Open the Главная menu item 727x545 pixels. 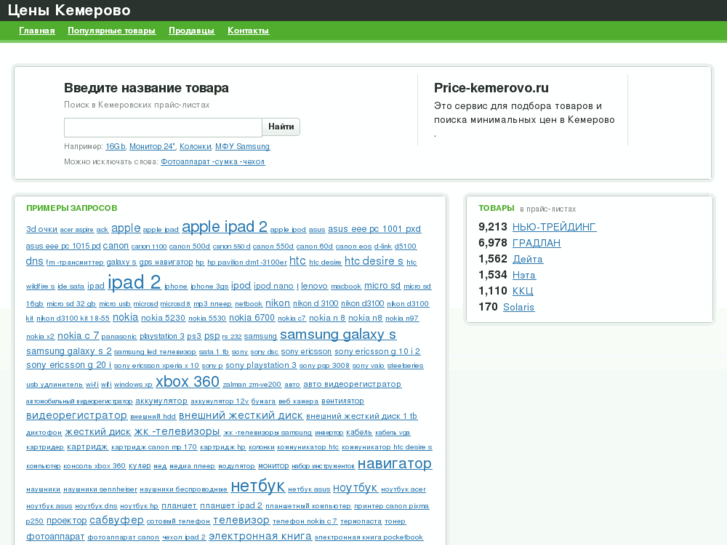point(37,31)
